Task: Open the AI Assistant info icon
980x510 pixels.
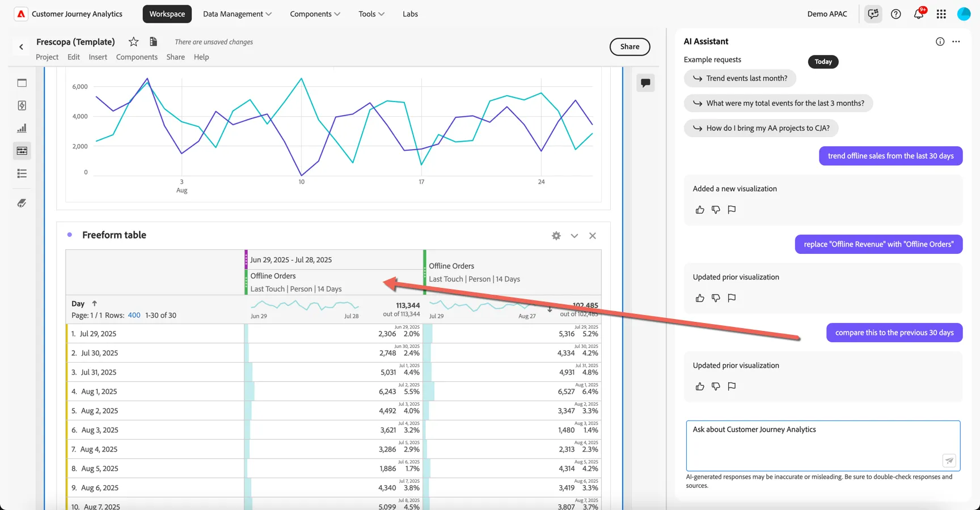Action: tap(940, 41)
